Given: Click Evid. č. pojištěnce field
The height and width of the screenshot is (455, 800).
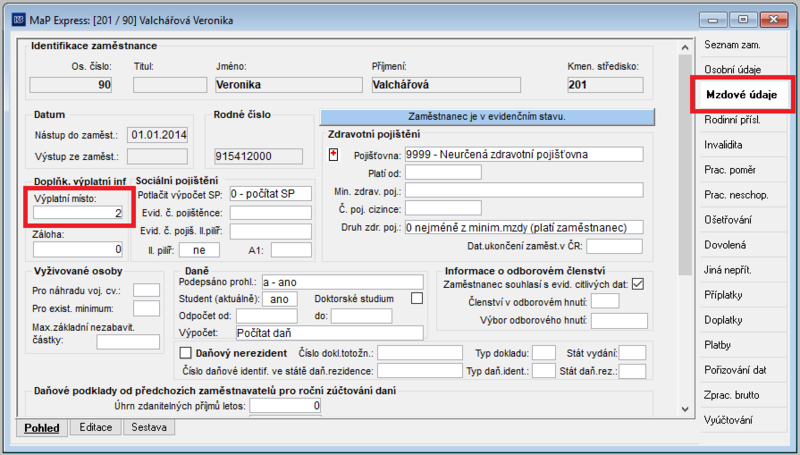Looking at the screenshot, I should coord(270,213).
